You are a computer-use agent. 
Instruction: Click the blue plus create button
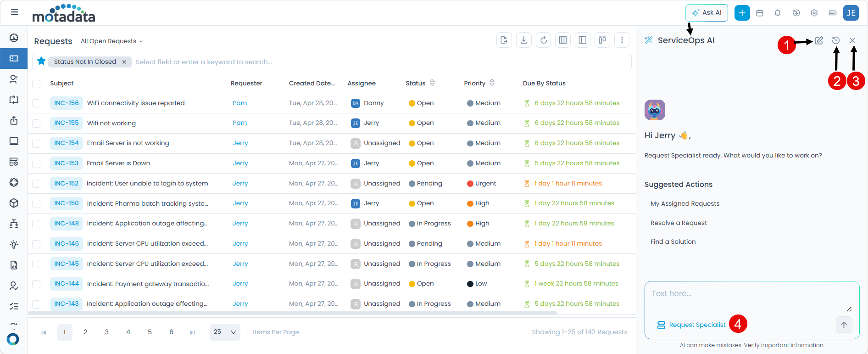[742, 13]
